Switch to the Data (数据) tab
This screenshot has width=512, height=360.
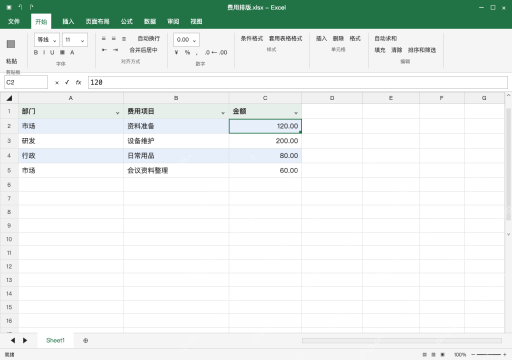150,22
